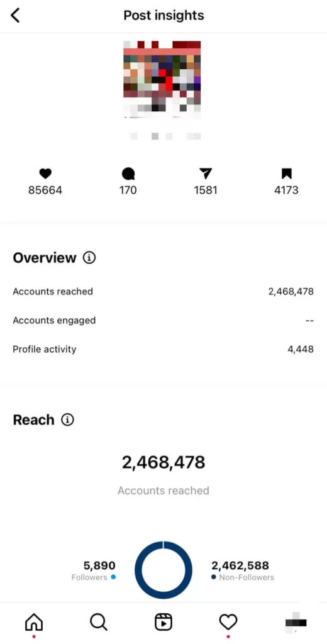The width and height of the screenshot is (327, 644).
Task: Select the Profile activity row
Action: tap(163, 350)
